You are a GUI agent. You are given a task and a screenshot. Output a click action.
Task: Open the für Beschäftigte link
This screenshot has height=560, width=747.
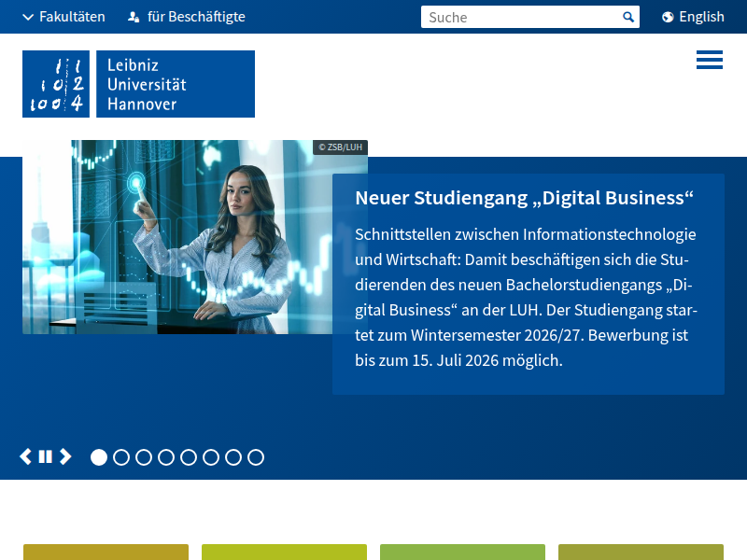[196, 17]
